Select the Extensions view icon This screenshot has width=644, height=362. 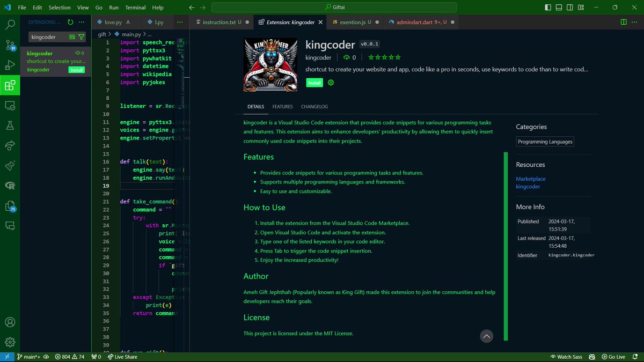[10, 85]
